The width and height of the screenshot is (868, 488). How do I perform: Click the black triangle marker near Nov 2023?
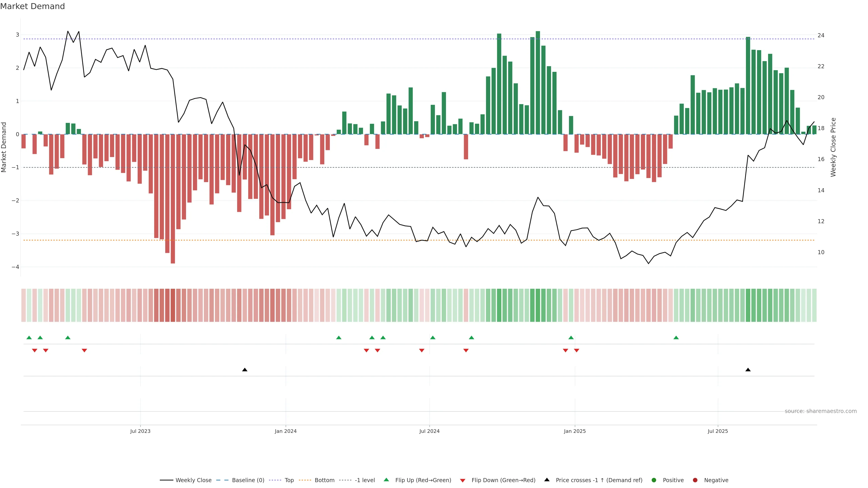point(245,370)
